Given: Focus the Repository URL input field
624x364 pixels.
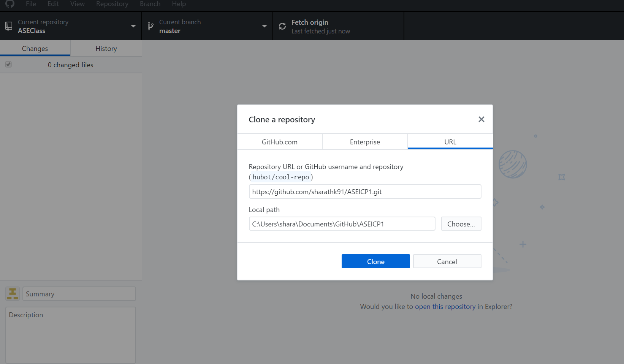Looking at the screenshot, I should [365, 191].
